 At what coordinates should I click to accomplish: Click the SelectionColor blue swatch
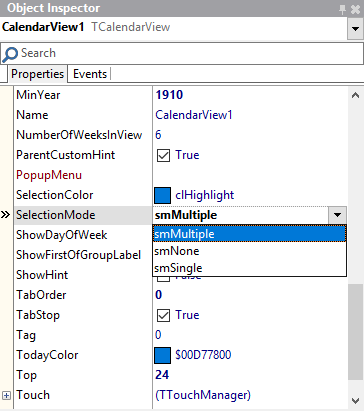click(163, 195)
